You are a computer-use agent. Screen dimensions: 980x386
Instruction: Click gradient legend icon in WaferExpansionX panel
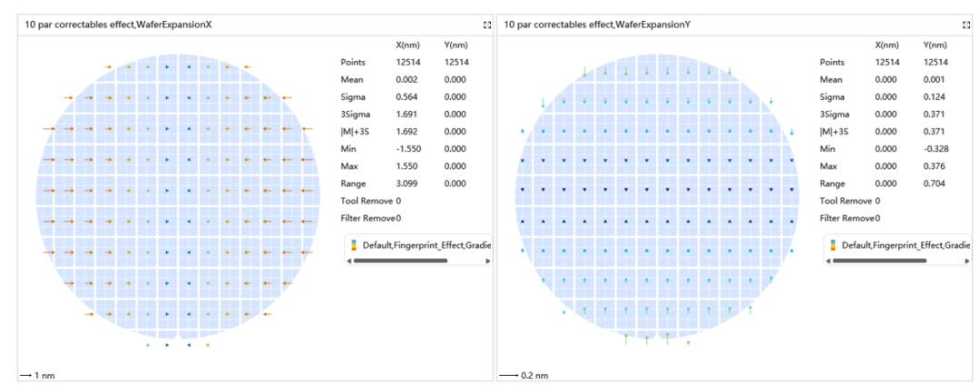[x=353, y=244]
